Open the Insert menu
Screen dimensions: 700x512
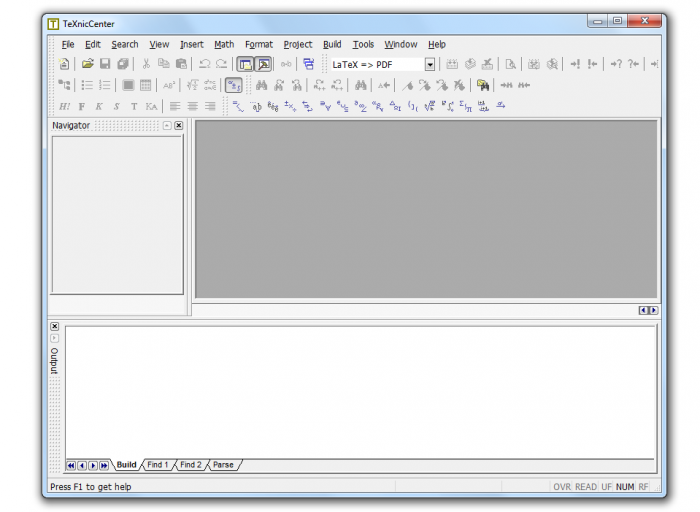(192, 44)
